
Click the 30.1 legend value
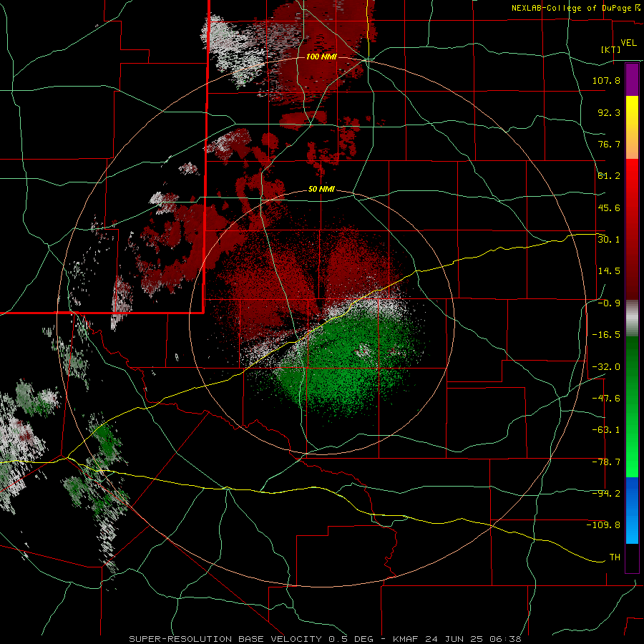coord(609,240)
